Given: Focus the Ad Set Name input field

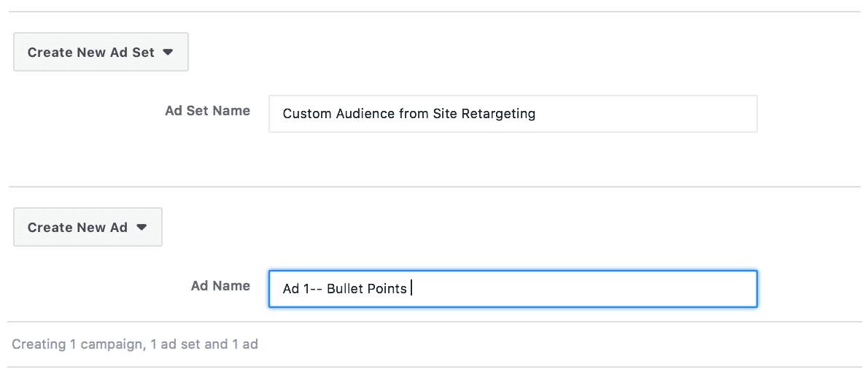Looking at the screenshot, I should click(x=513, y=114).
